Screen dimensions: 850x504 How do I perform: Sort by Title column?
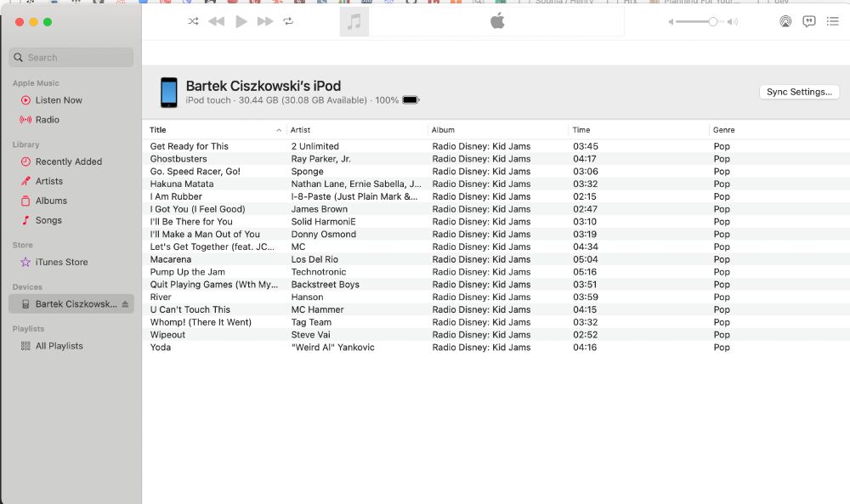pyautogui.click(x=158, y=130)
